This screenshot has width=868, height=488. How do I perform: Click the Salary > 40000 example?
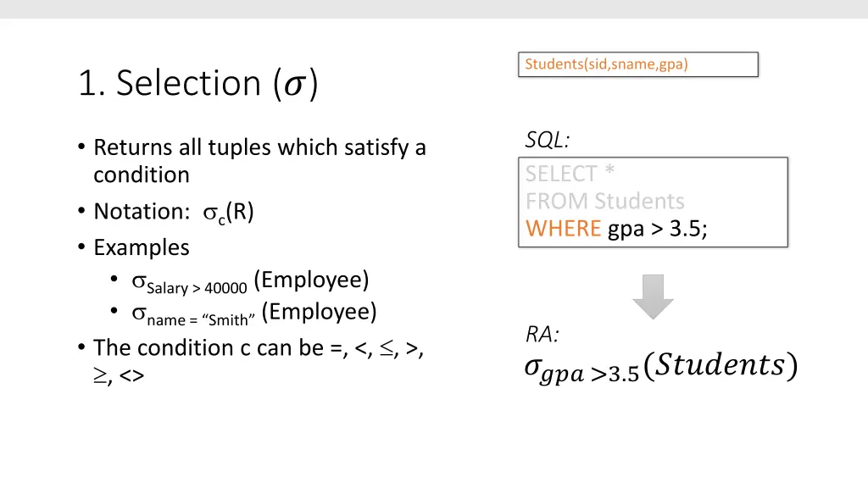tap(250, 281)
